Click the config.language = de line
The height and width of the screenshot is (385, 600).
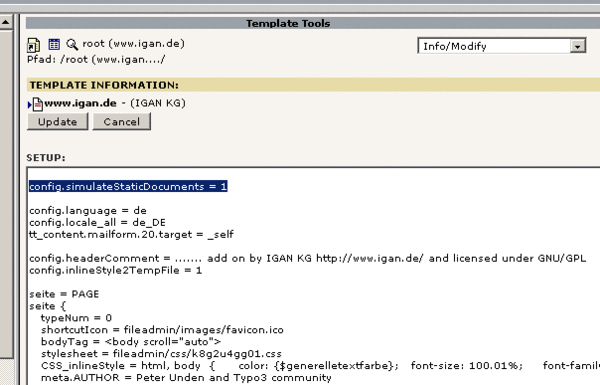tap(88, 210)
